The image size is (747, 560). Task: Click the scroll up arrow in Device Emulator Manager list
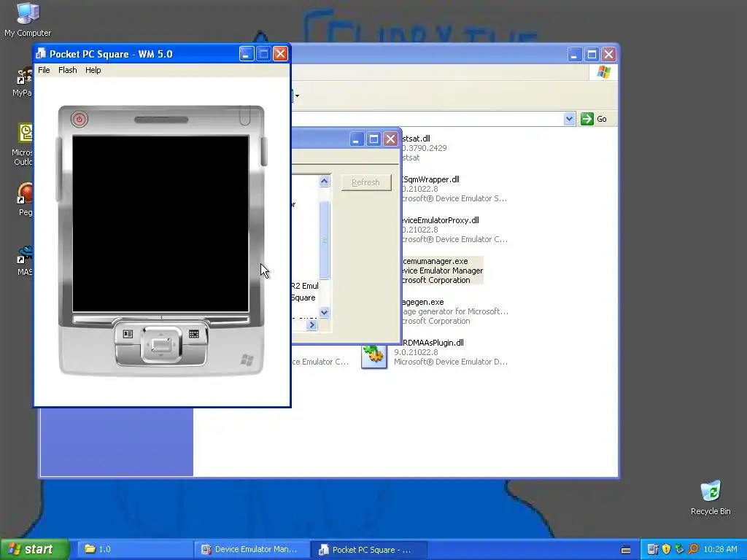click(325, 181)
